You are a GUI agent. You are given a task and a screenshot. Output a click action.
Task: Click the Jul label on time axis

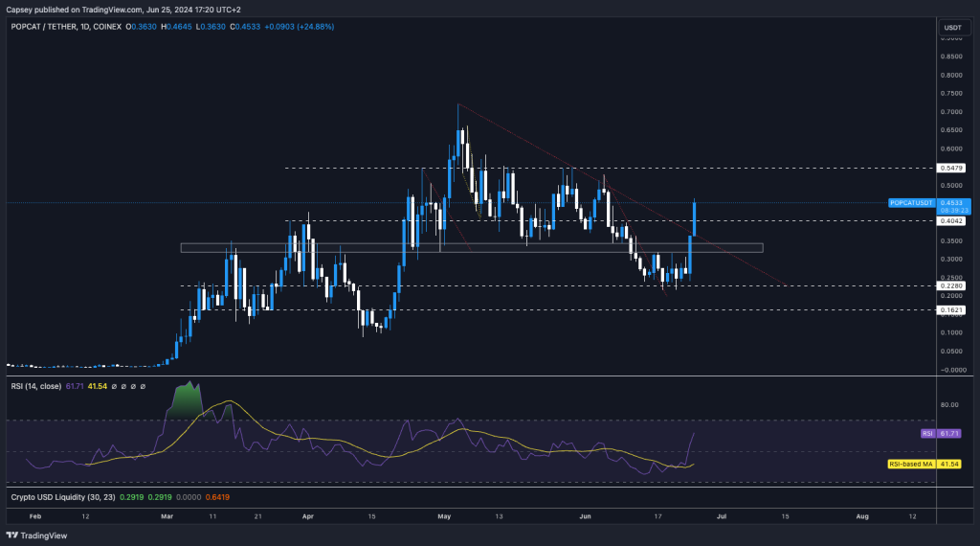[722, 516]
